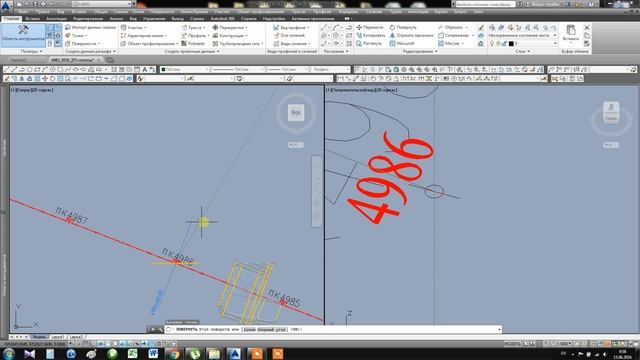Open the Трубопроводная сеть dropdown
640x360 pixels.
[238, 43]
